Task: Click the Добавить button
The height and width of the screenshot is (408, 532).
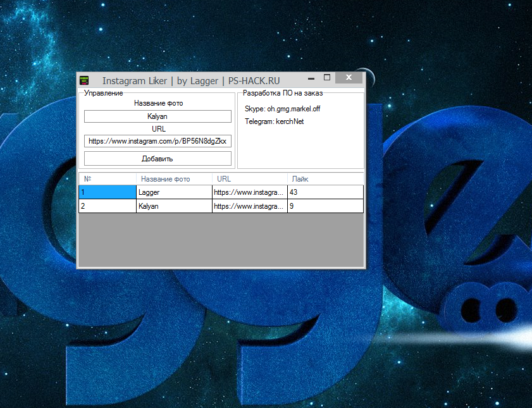Action: coord(158,158)
